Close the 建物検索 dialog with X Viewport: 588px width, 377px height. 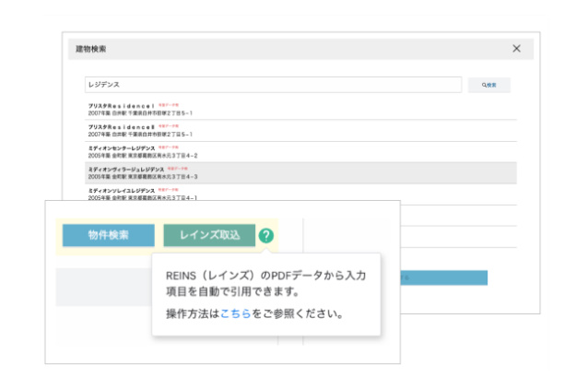coord(516,49)
